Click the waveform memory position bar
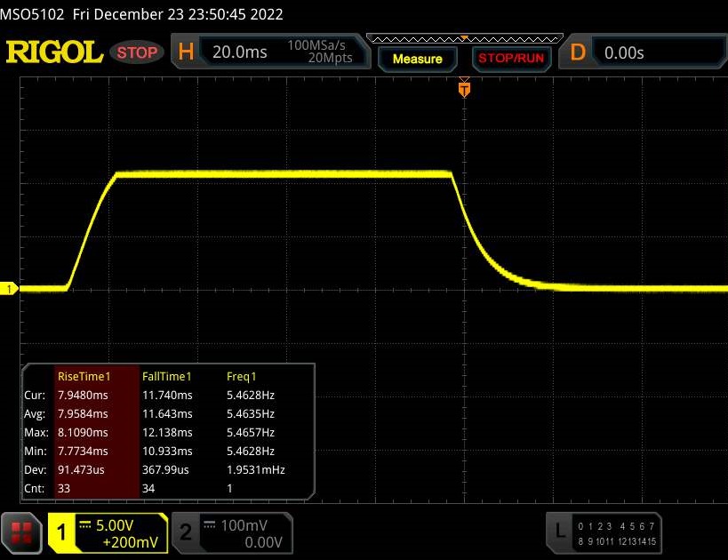728x560 pixels. click(x=464, y=39)
